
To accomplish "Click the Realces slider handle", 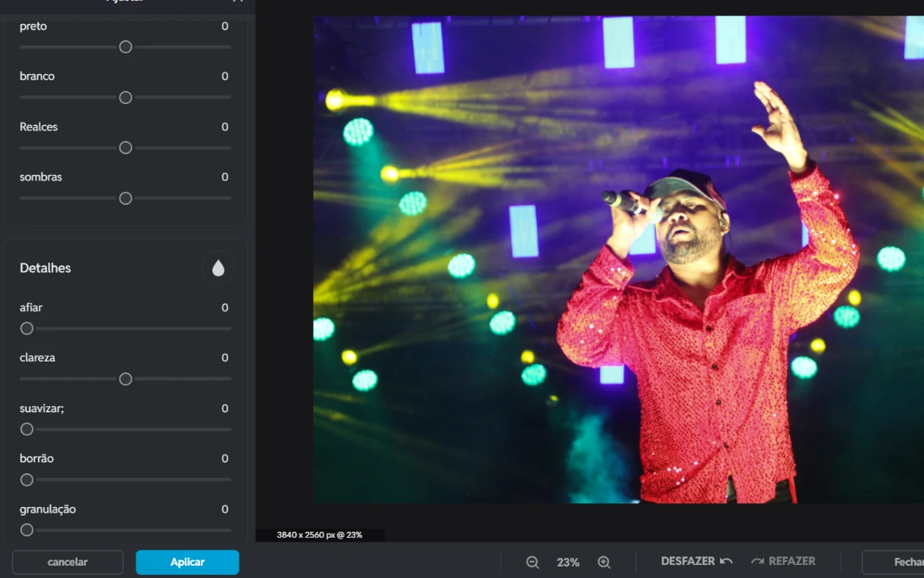I will point(126,148).
